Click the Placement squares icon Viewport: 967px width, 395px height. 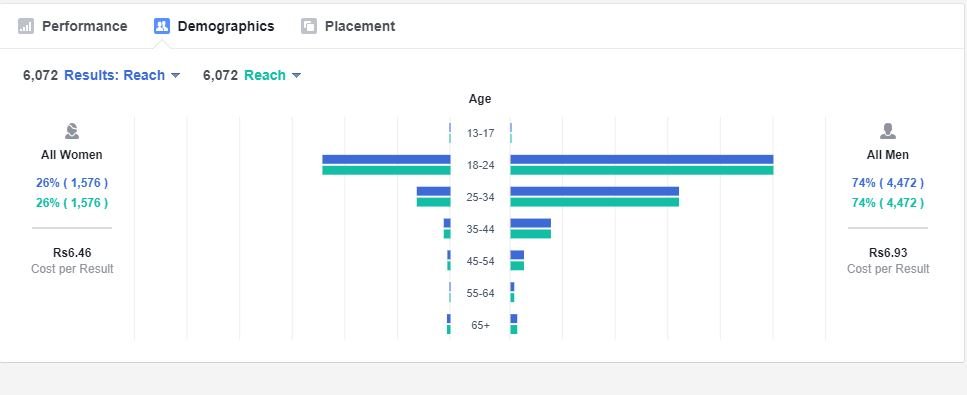(x=309, y=26)
